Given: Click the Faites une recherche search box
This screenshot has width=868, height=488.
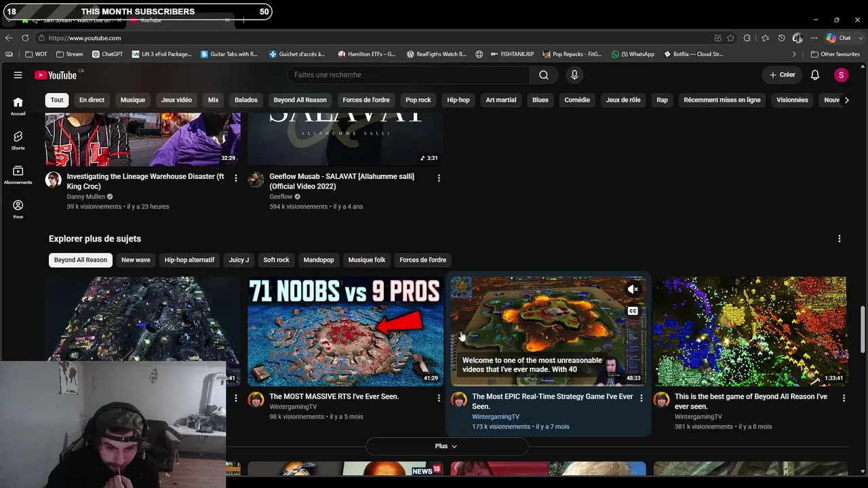Looking at the screenshot, I should [x=410, y=75].
